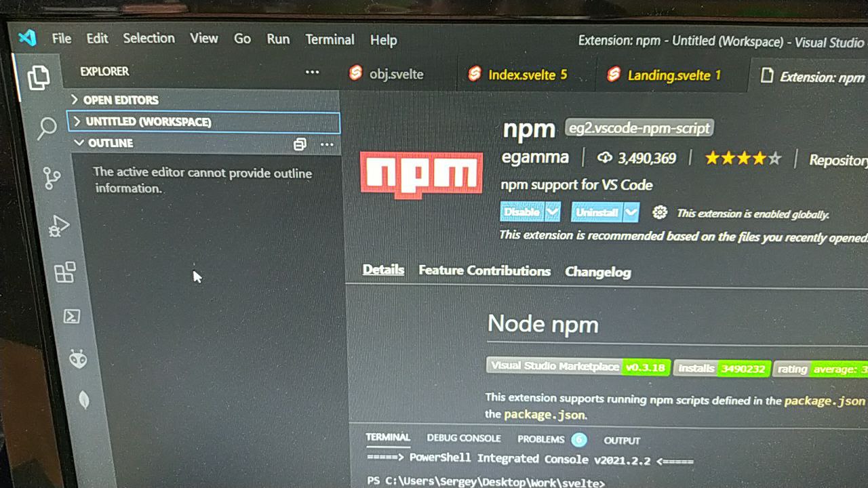Open the Run and Debug view icon

pyautogui.click(x=59, y=226)
